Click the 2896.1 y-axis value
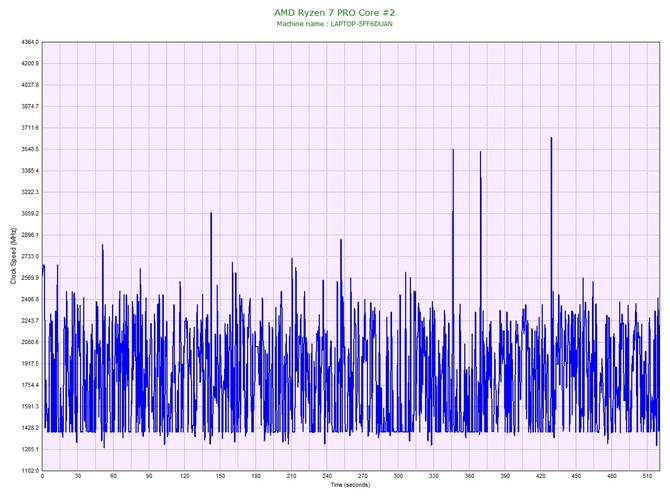The image size is (670, 502). tap(30, 235)
